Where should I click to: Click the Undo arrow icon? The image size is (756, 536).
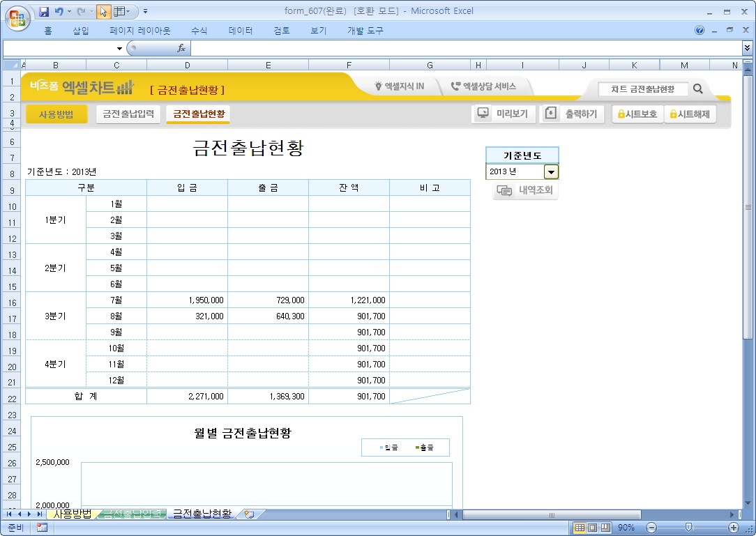(x=59, y=12)
